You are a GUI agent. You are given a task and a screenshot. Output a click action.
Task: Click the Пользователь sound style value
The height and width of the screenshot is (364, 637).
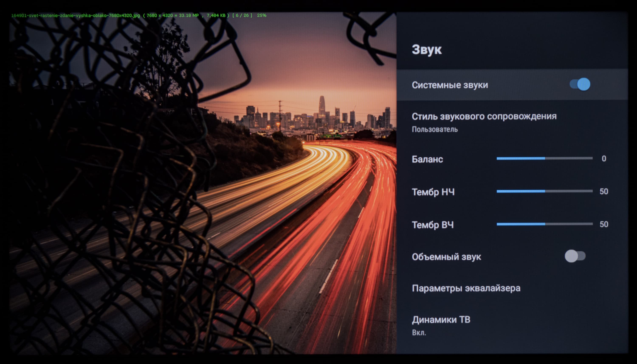(434, 129)
